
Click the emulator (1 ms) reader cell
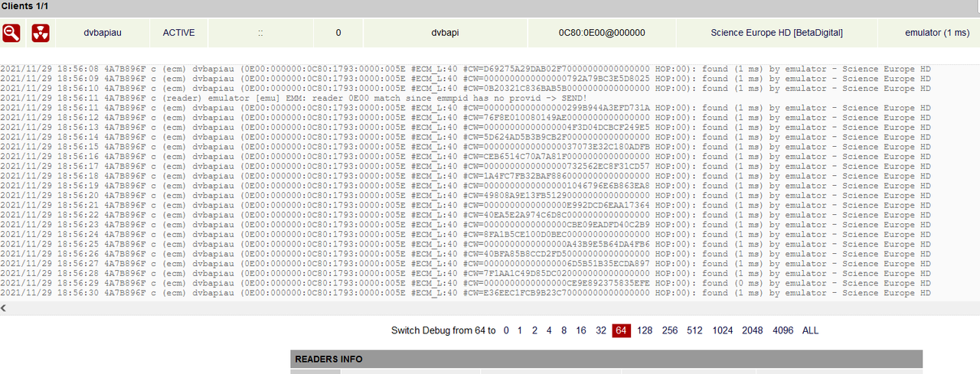click(x=929, y=33)
